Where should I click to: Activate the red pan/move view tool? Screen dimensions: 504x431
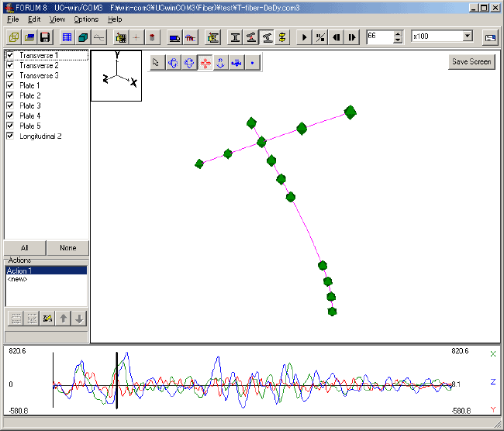tap(205, 63)
